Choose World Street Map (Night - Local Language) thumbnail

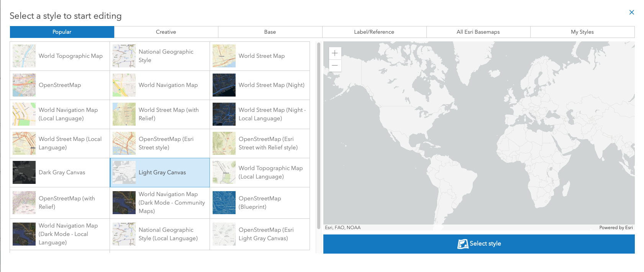(224, 114)
